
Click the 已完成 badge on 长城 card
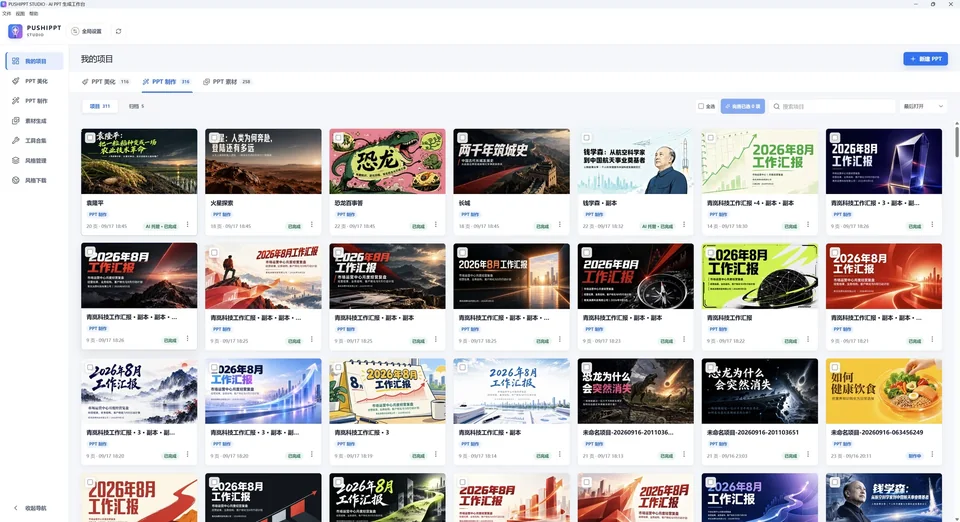pos(542,226)
